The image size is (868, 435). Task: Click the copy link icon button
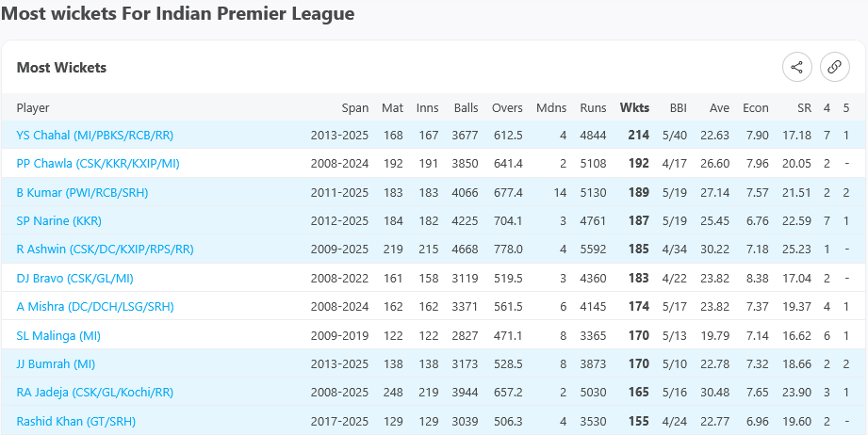point(834,68)
